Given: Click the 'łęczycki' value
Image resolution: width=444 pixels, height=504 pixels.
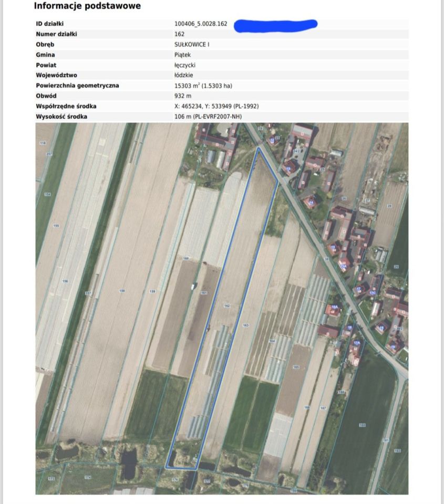Looking at the screenshot, I should pyautogui.click(x=185, y=65).
